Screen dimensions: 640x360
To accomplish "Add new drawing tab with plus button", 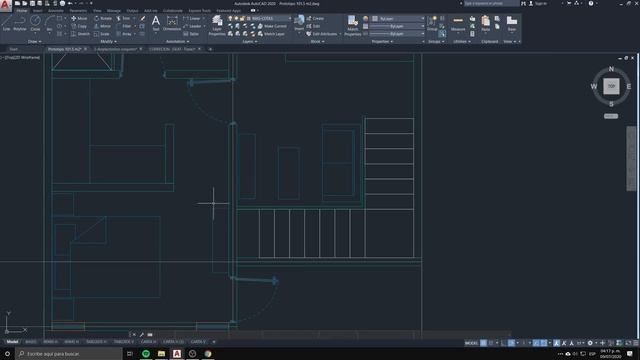I will pos(210,49).
